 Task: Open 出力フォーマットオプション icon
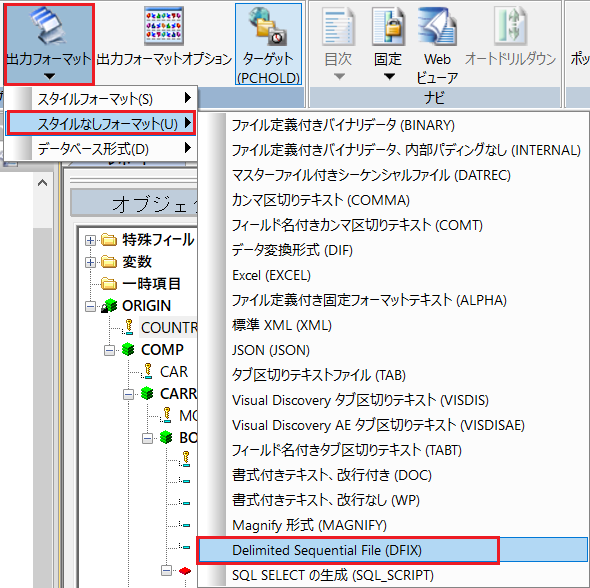pyautogui.click(x=164, y=26)
